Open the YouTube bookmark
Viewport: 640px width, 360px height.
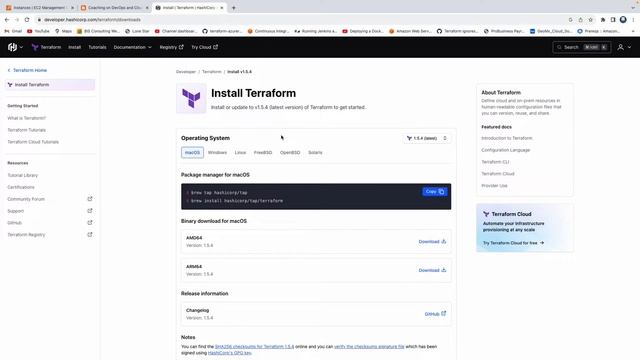pyautogui.click(x=38, y=31)
